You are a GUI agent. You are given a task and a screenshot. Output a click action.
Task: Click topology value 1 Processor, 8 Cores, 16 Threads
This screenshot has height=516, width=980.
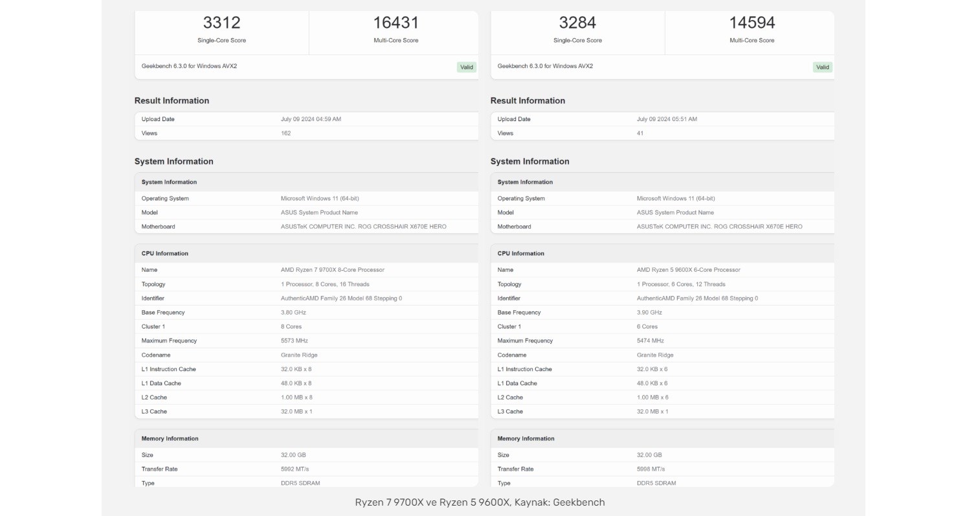[325, 284]
